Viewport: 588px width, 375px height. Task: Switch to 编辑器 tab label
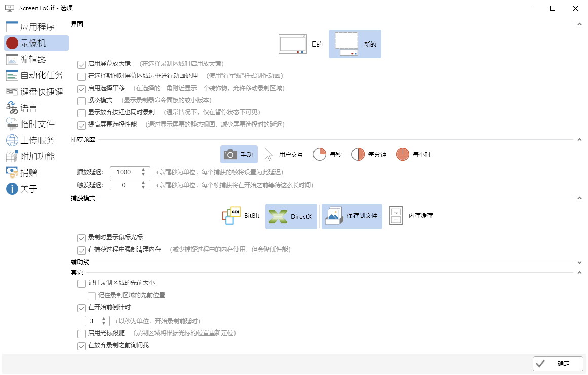33,59
